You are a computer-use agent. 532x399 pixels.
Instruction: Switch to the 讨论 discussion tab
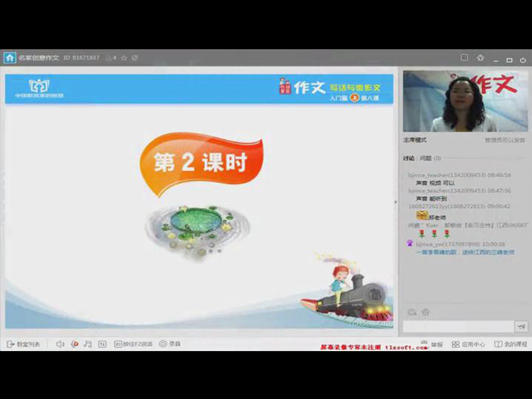point(408,158)
